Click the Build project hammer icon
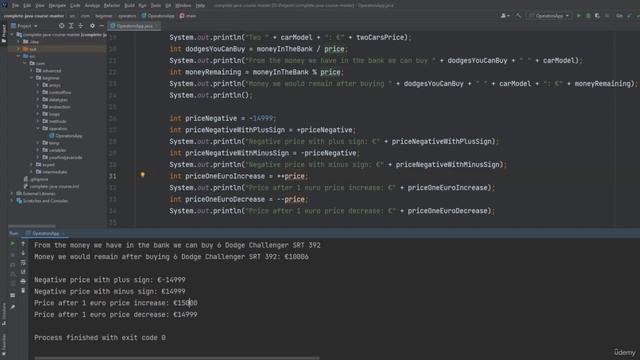The height and width of the screenshot is (360, 640). pos(518,16)
